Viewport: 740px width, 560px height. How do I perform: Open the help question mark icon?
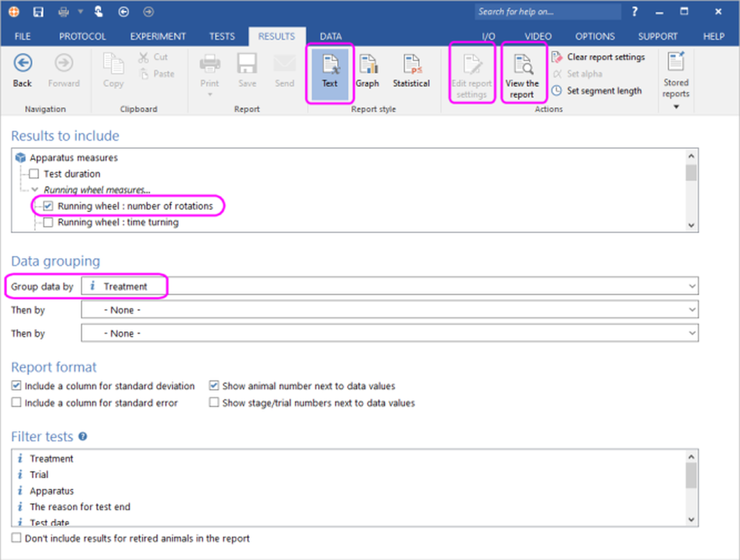(635, 12)
